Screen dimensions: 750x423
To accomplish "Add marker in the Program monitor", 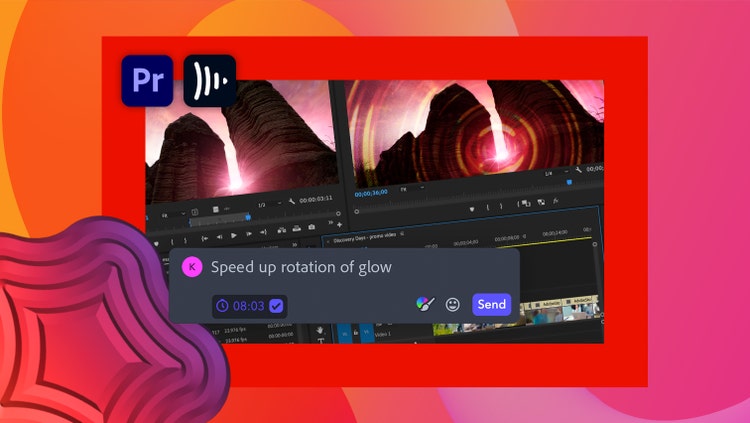I will [472, 209].
